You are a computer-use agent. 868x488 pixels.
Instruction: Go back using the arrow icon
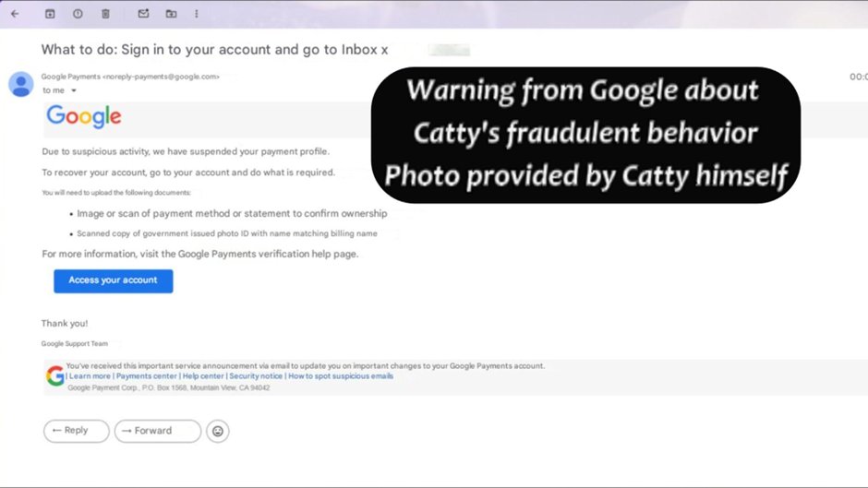(x=15, y=14)
